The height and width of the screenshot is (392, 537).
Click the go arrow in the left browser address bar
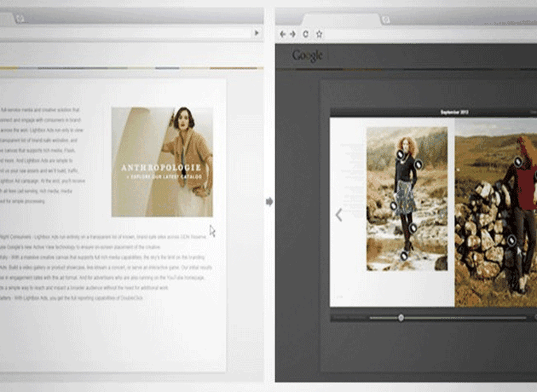click(x=257, y=33)
